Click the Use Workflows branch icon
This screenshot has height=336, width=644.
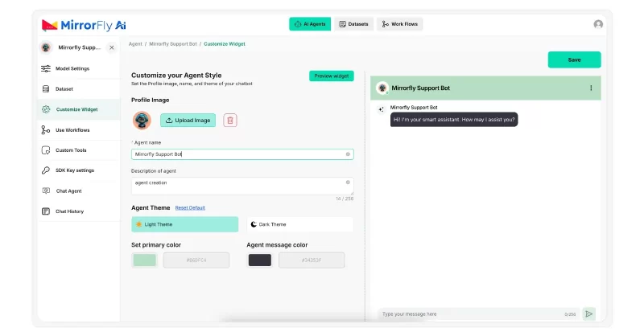[46, 130]
